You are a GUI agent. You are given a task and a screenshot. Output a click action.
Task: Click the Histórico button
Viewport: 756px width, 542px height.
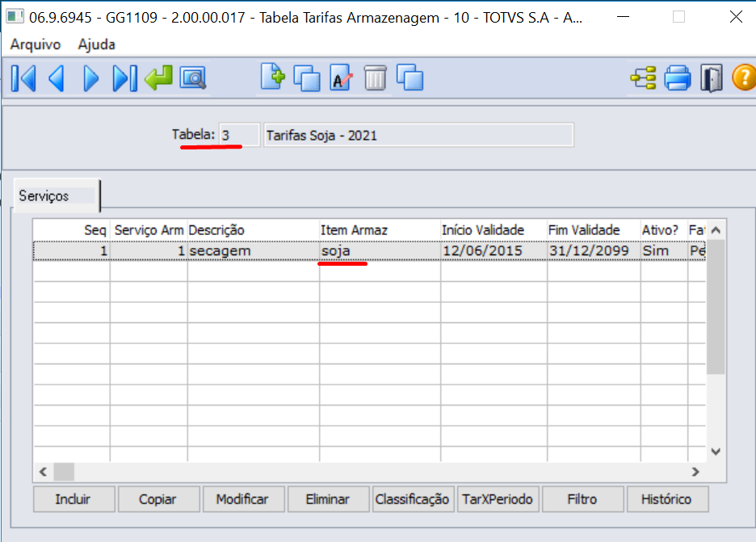coord(668,499)
